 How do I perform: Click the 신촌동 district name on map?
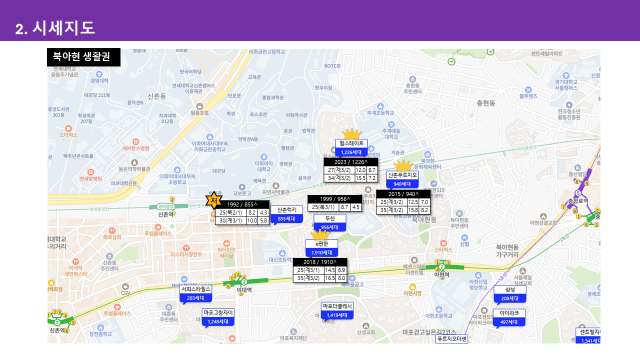point(157,96)
